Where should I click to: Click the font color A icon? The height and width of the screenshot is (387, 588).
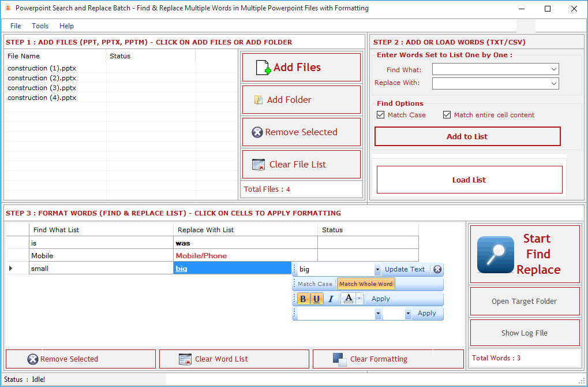point(349,299)
